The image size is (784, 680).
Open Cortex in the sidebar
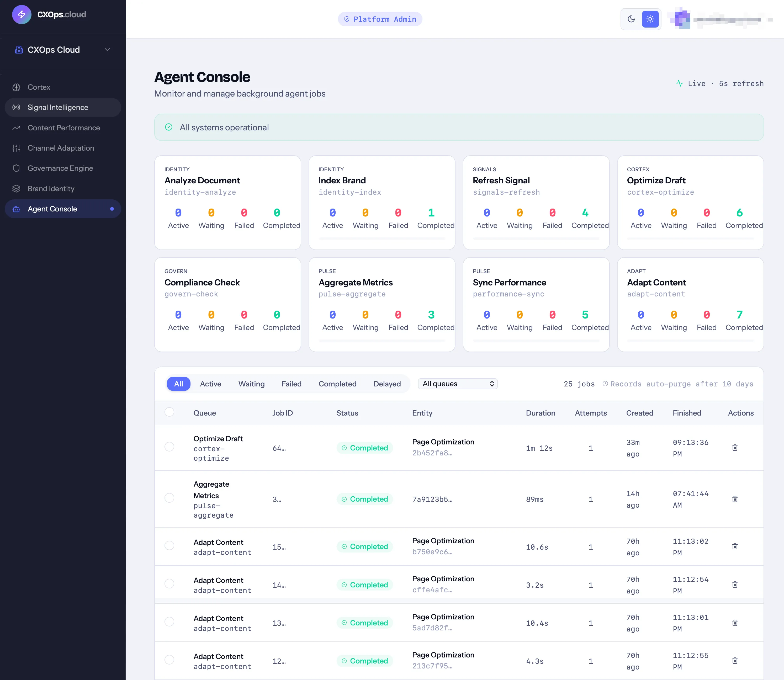pos(63,87)
